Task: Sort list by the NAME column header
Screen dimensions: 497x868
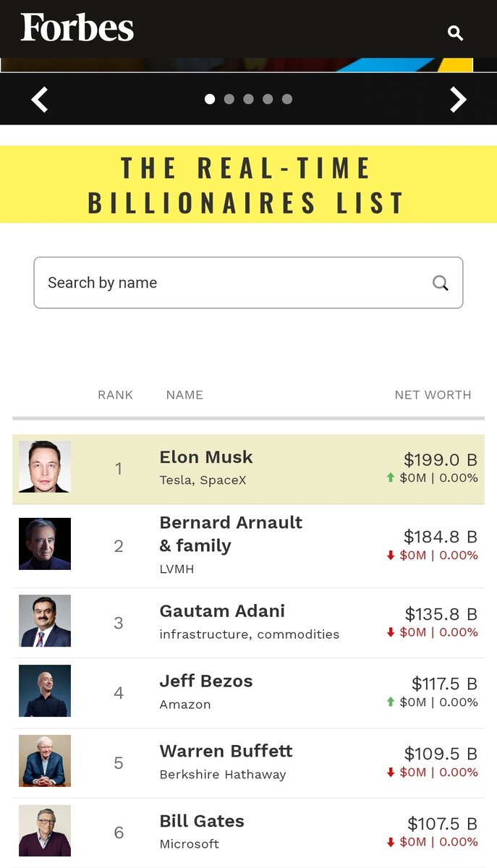Action: (184, 395)
